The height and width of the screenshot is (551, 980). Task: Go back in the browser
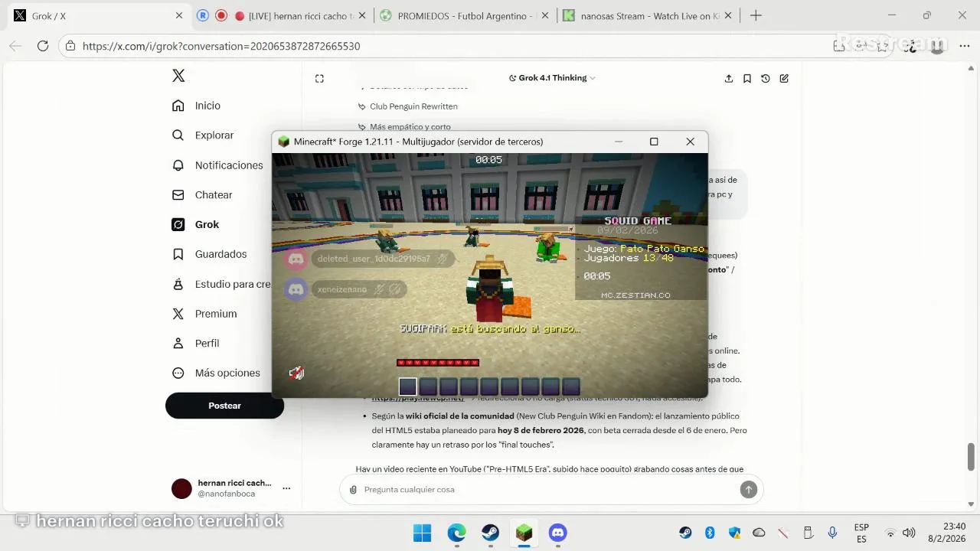pyautogui.click(x=15, y=46)
